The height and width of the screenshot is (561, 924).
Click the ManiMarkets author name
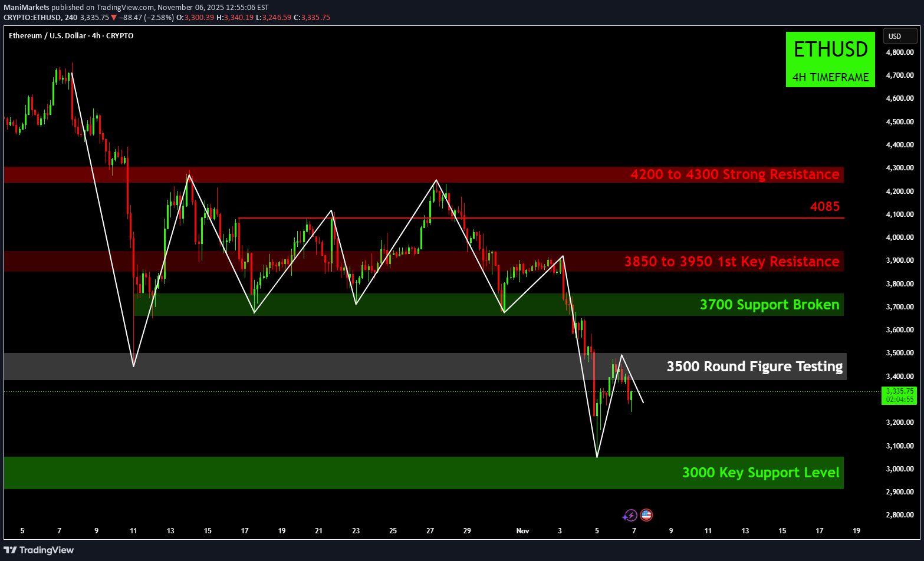(26, 8)
